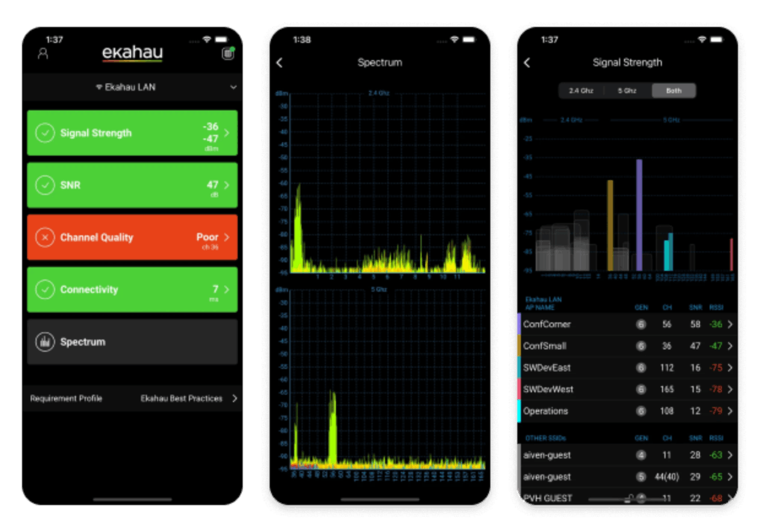Go back from the Signal Strength screen
The height and width of the screenshot is (532, 760).
coord(527,63)
